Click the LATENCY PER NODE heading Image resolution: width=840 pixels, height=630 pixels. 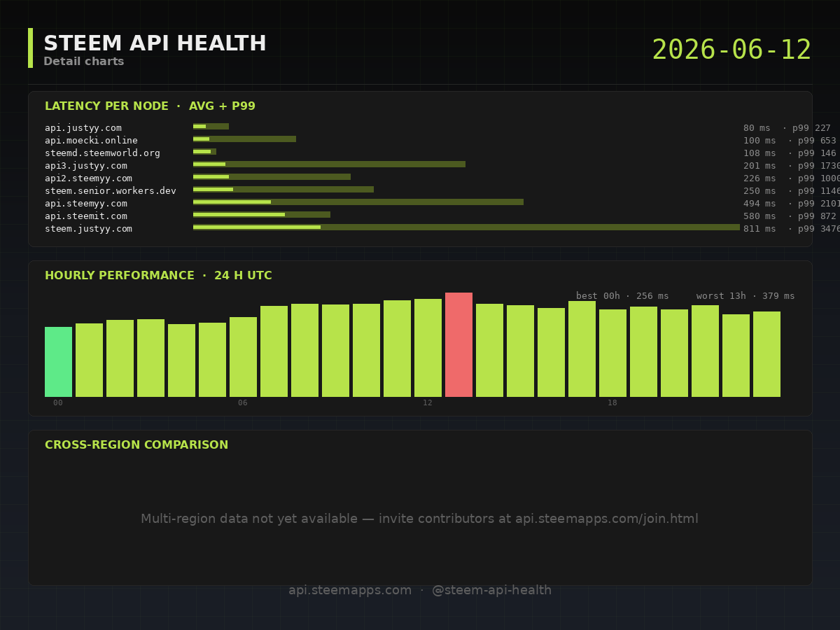pos(150,106)
